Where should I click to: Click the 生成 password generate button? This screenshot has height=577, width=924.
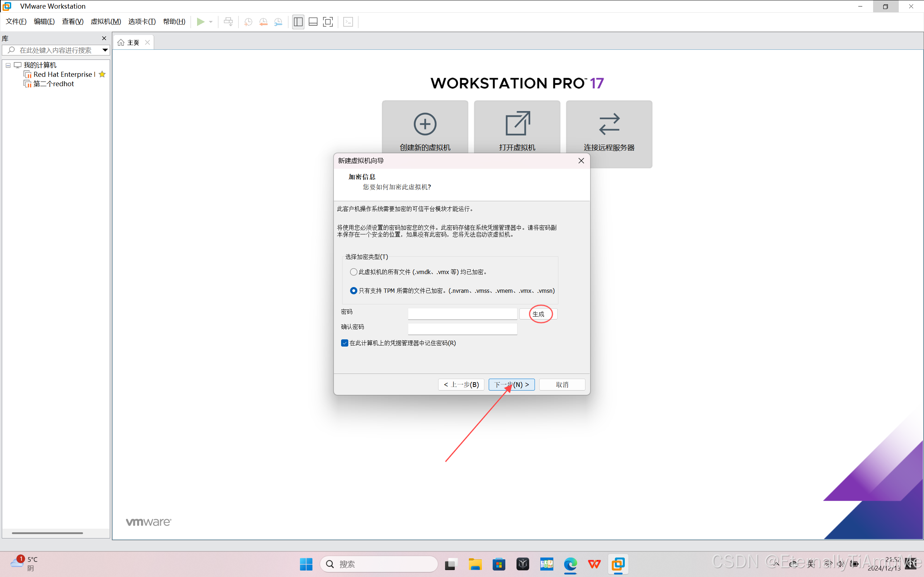tap(539, 314)
